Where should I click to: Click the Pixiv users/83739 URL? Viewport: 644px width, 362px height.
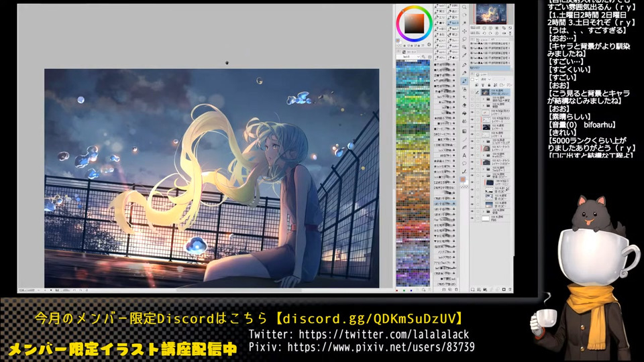pos(381,347)
